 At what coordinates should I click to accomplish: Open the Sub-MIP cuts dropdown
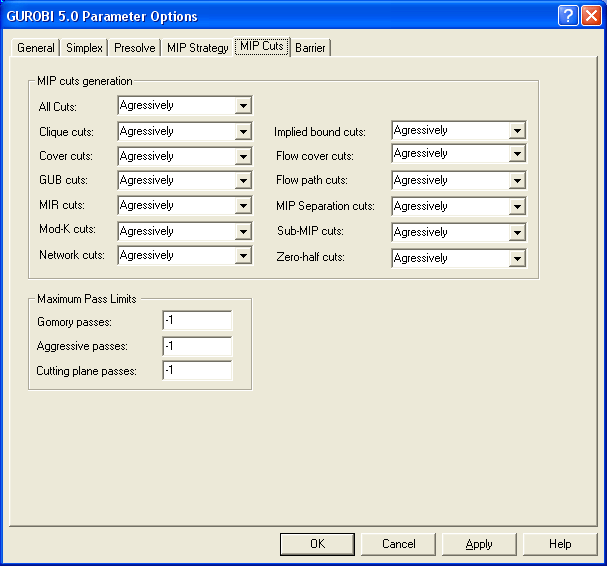459,232
